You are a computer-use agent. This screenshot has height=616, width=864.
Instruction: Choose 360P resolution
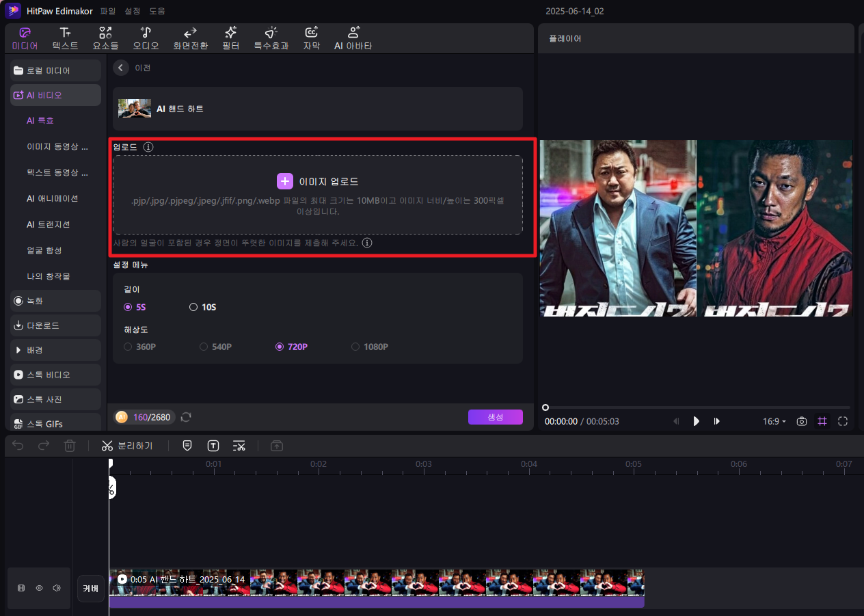140,347
